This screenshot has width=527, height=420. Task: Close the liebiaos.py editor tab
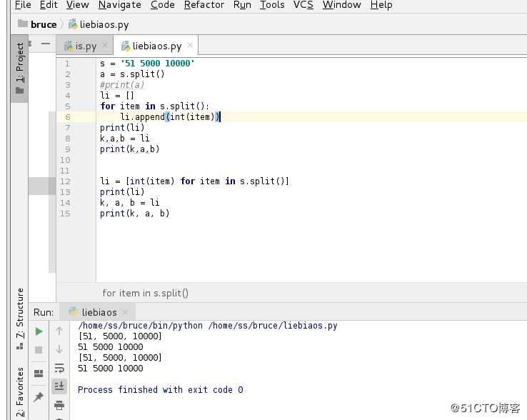click(190, 45)
